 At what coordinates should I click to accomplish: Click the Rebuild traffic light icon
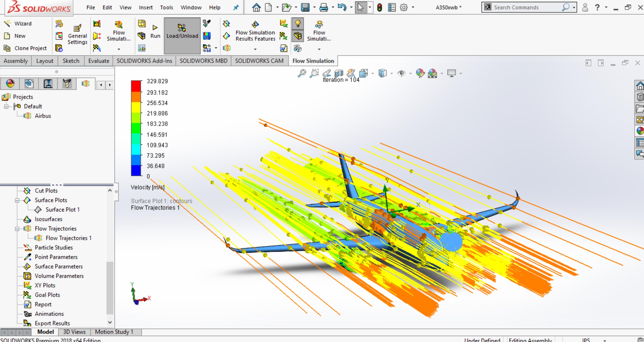click(379, 8)
